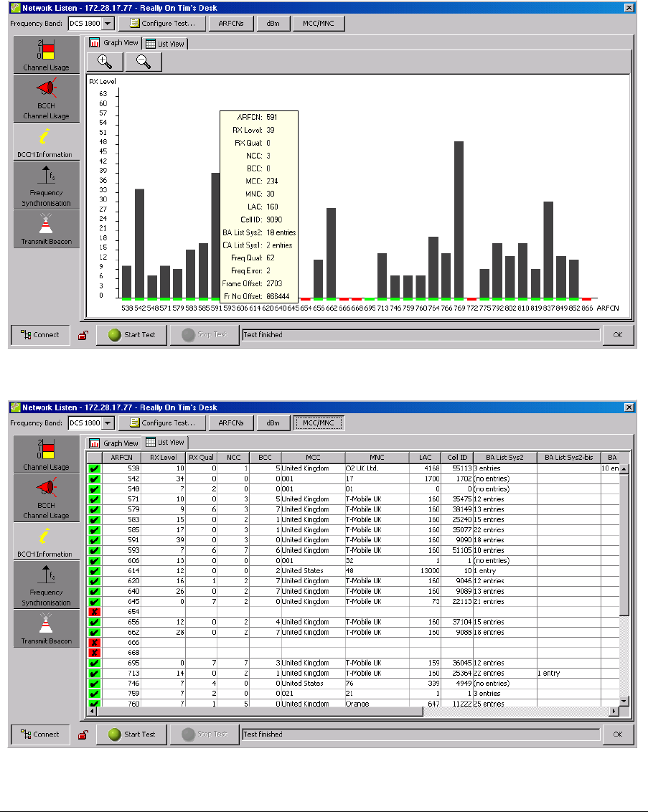The image size is (648, 812).
Task: Sort list by RX Level column header
Action: (x=163, y=457)
